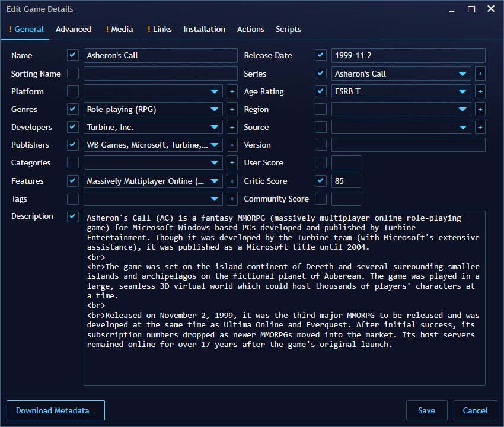Disable the Critic Score checkbox
The width and height of the screenshot is (504, 427).
point(320,181)
